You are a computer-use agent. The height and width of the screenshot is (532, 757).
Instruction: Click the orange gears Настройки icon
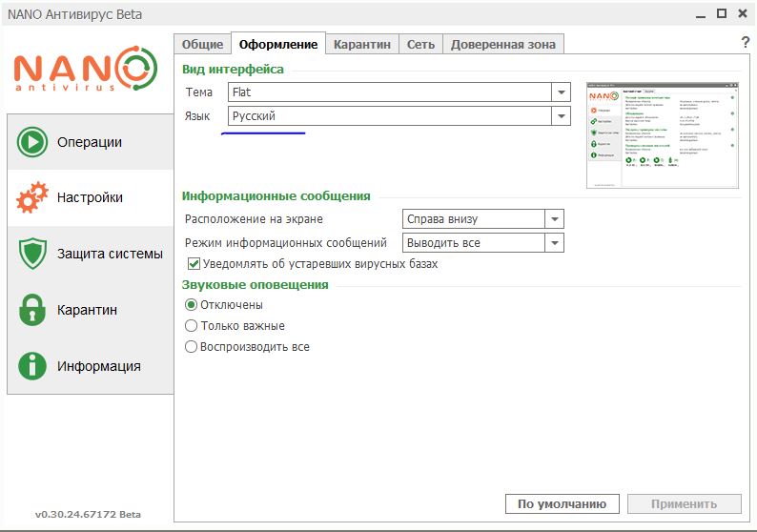pos(32,198)
